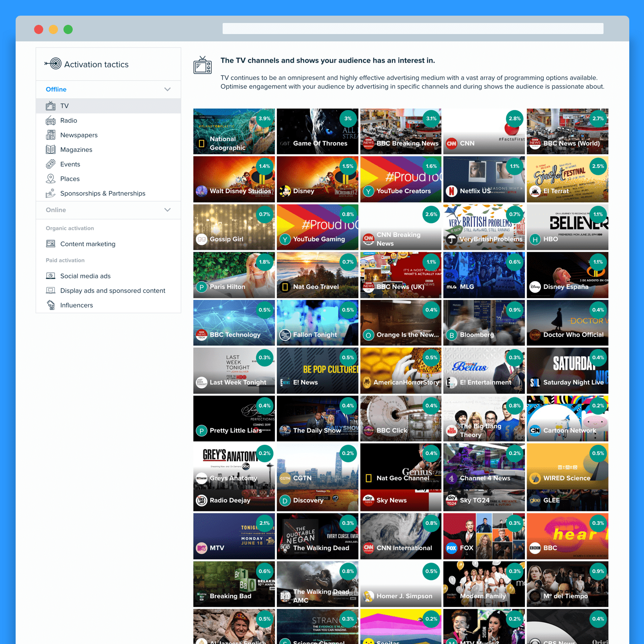This screenshot has width=644, height=644.
Task: Click the Bloomberg B avatar icon
Action: 452,335
